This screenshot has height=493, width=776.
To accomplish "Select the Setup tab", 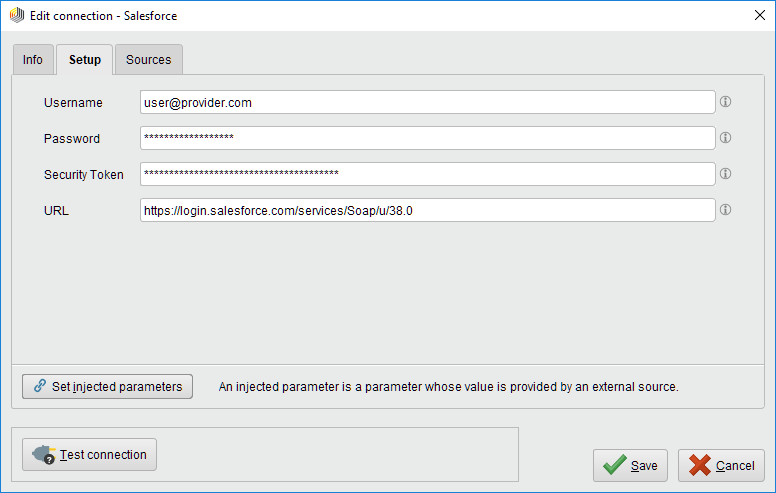I will click(x=84, y=60).
